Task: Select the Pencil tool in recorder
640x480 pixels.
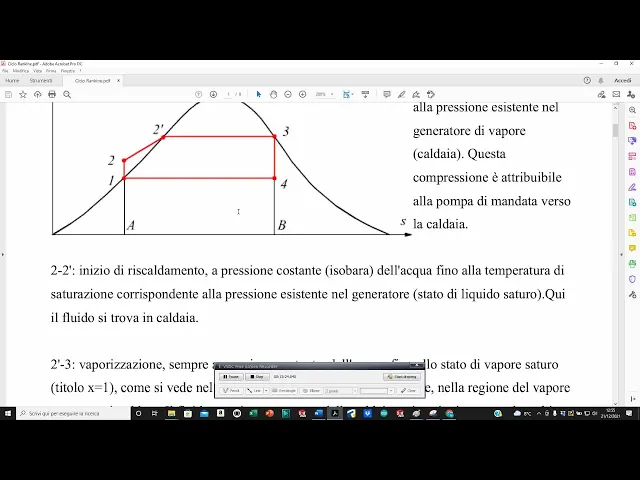Action: point(231,391)
